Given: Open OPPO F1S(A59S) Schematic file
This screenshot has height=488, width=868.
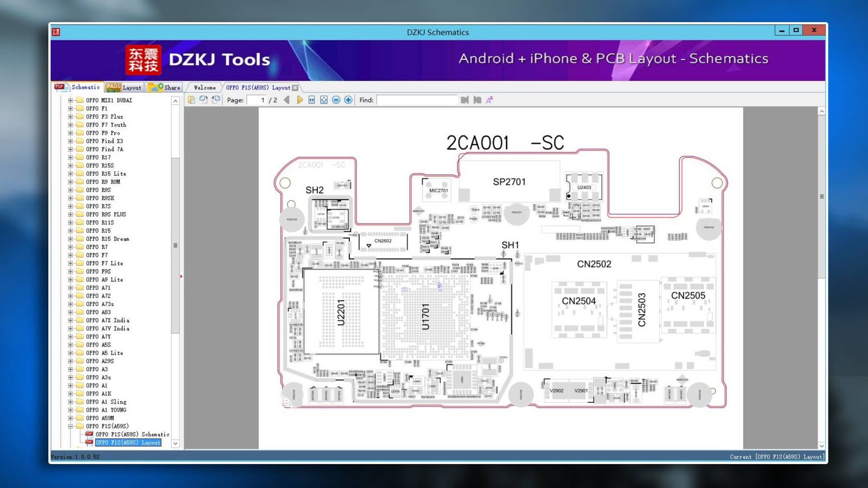Looking at the screenshot, I should click(x=132, y=434).
